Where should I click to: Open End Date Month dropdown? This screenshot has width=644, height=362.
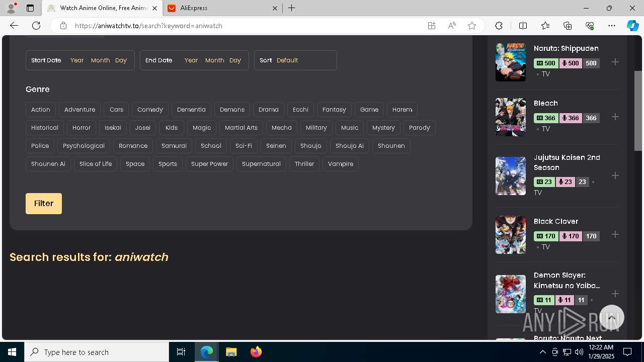pyautogui.click(x=214, y=60)
